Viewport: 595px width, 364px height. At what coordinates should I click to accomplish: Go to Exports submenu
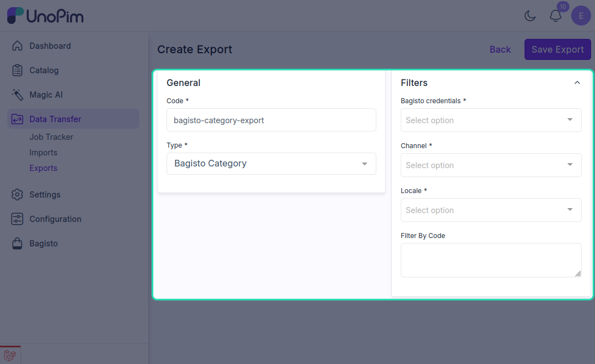point(43,168)
